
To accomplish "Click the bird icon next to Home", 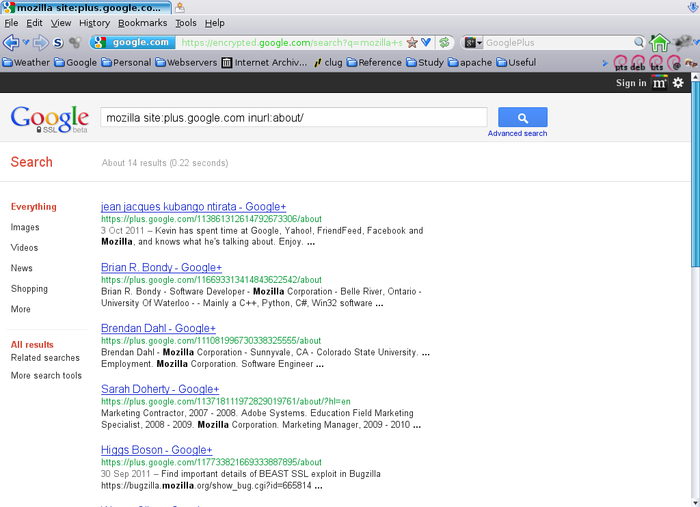I will [683, 42].
